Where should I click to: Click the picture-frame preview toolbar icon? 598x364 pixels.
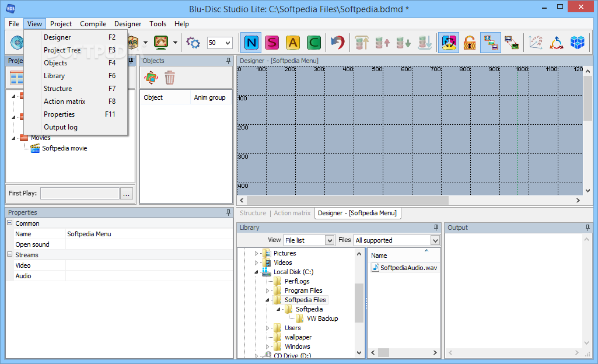coord(161,43)
